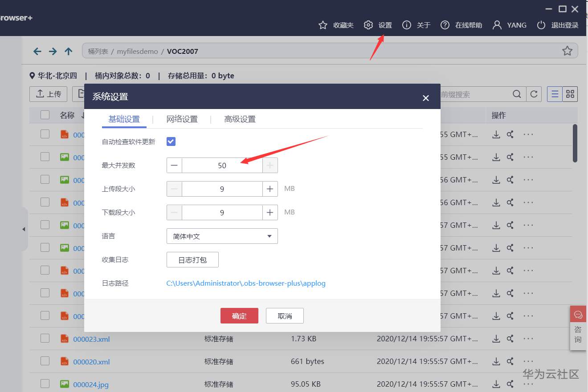Open 在线帮助 online help
The height and width of the screenshot is (392, 588).
461,25
